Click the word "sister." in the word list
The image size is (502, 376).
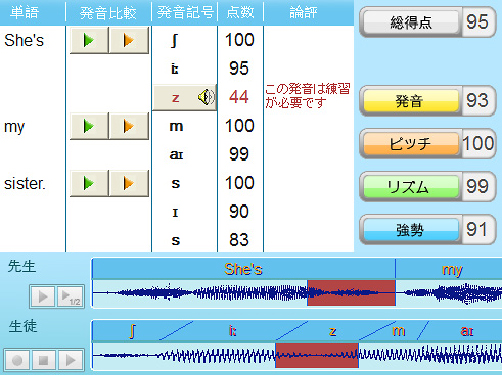(25, 183)
